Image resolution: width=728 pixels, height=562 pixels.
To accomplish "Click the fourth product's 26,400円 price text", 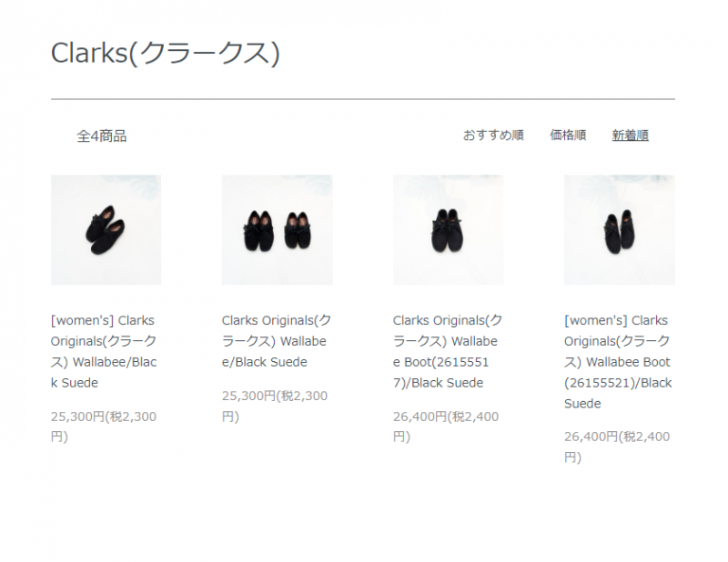I will tap(617, 447).
